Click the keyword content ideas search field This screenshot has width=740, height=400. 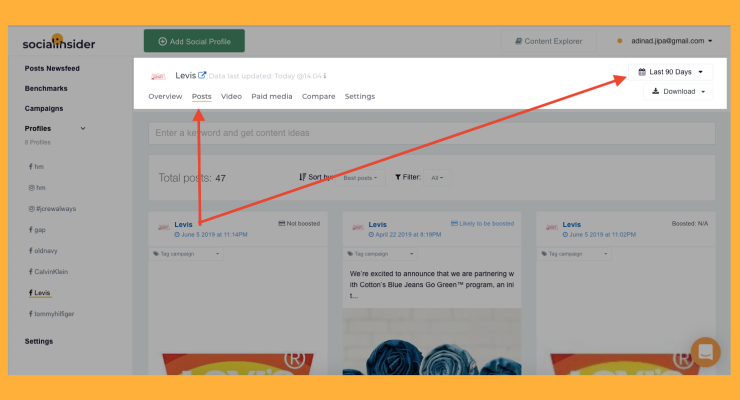[432, 133]
